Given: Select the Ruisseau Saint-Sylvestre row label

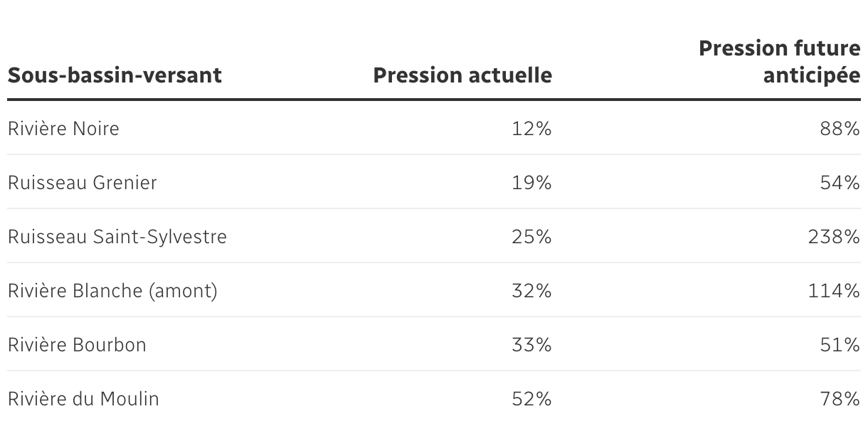Looking at the screenshot, I should (117, 237).
